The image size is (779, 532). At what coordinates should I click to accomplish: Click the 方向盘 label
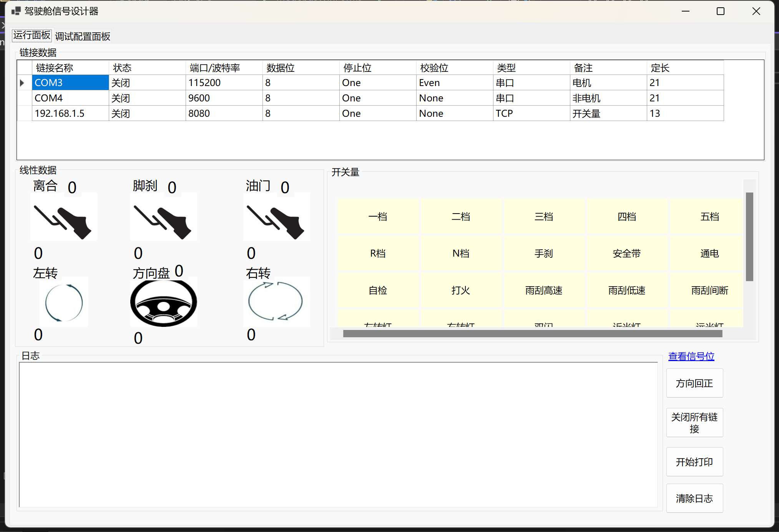click(151, 273)
